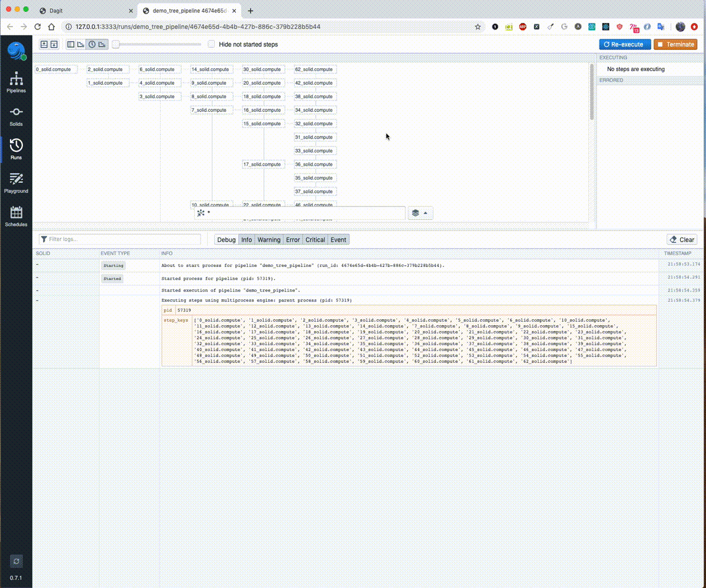Click the pid value 57319
Viewport: 706px width, 588px height.
[x=184, y=310]
